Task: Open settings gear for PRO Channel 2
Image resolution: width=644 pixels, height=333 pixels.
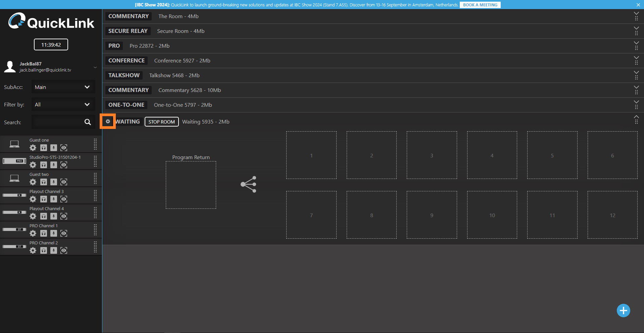Action: point(33,250)
